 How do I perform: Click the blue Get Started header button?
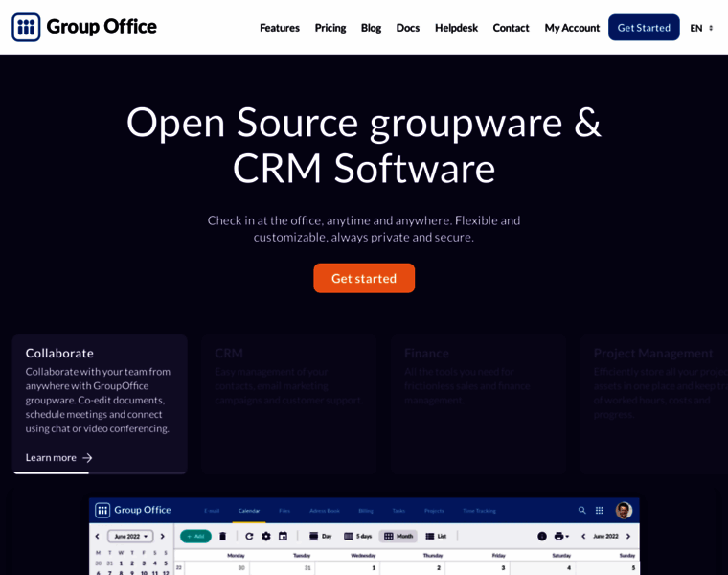(x=644, y=28)
